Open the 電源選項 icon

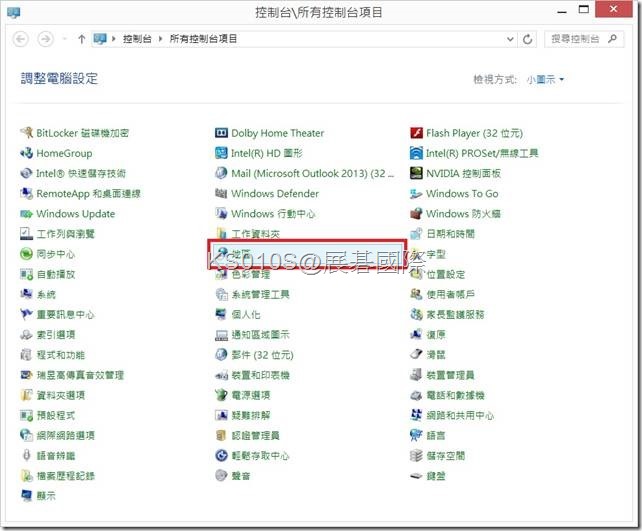[221, 395]
